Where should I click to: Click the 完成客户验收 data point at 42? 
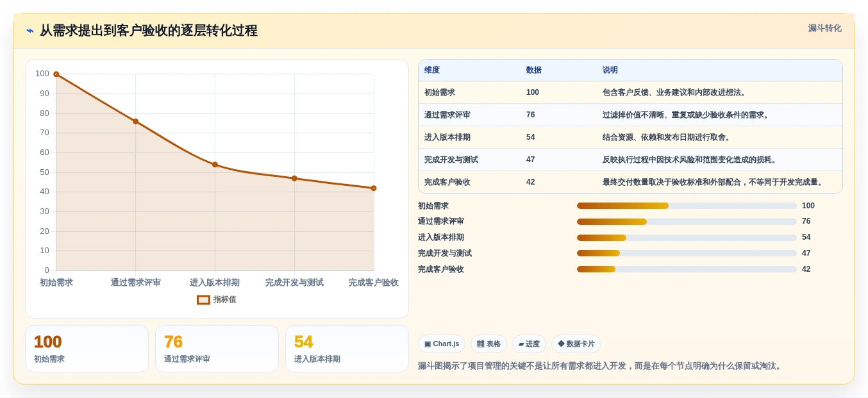(374, 188)
